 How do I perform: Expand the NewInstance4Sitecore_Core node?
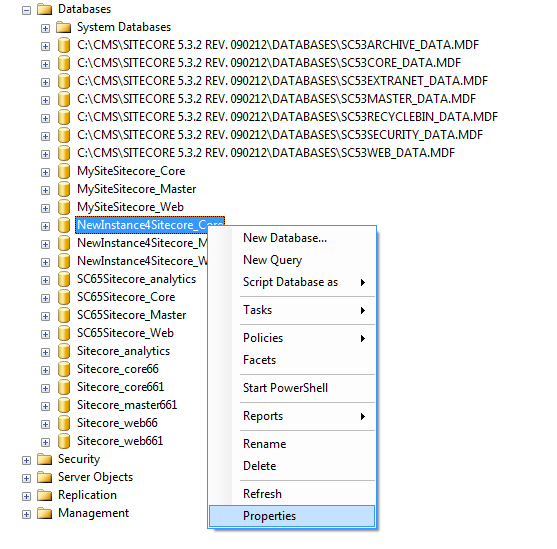point(45,226)
